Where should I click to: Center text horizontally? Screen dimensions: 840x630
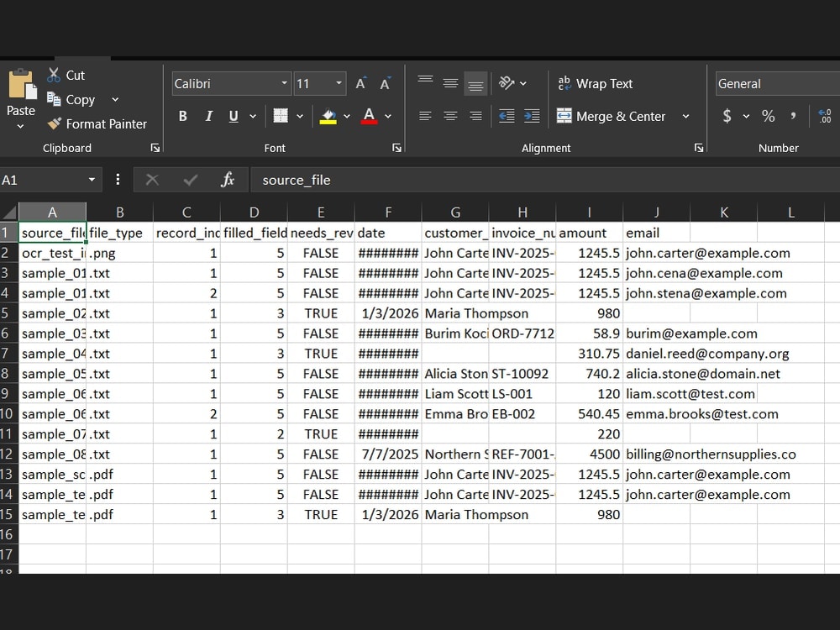click(x=450, y=116)
